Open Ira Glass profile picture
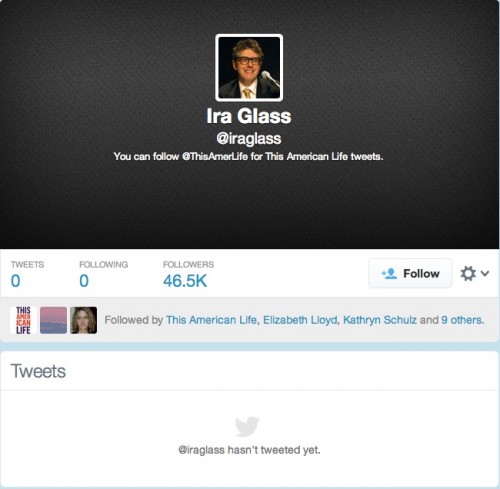Image resolution: width=500 pixels, height=489 pixels. pyautogui.click(x=249, y=68)
